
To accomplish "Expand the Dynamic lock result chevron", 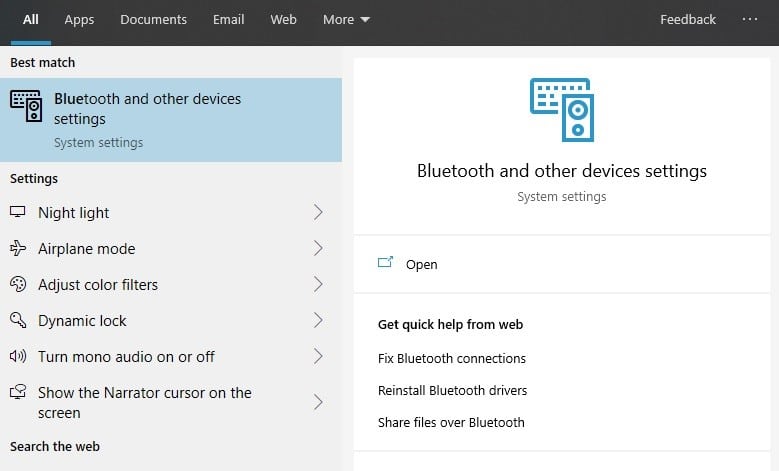I will (318, 321).
